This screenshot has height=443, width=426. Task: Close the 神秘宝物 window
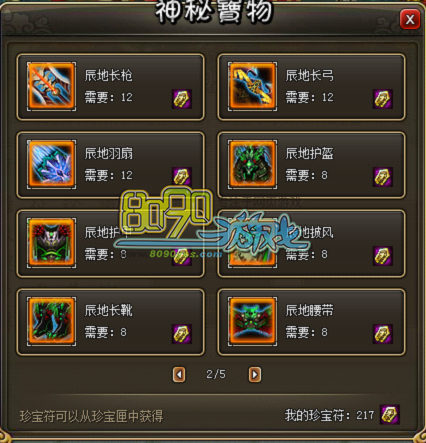[410, 20]
